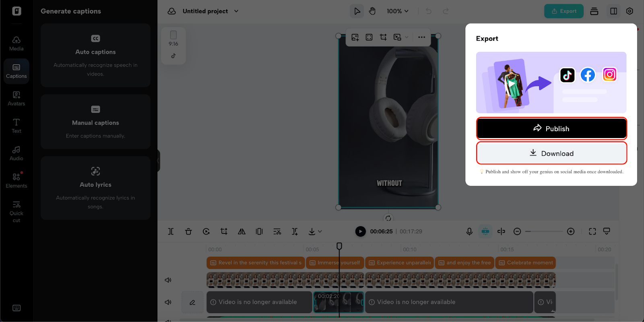Select the 9:16 aspect ratio canvas option
The height and width of the screenshot is (322, 644).
coord(173,39)
